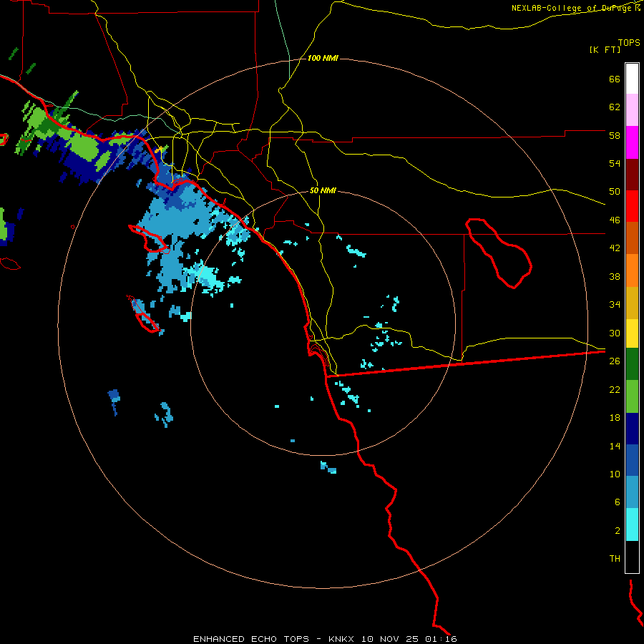Click the light blue 14 kft swatch
644x644 pixels.
coord(632,492)
